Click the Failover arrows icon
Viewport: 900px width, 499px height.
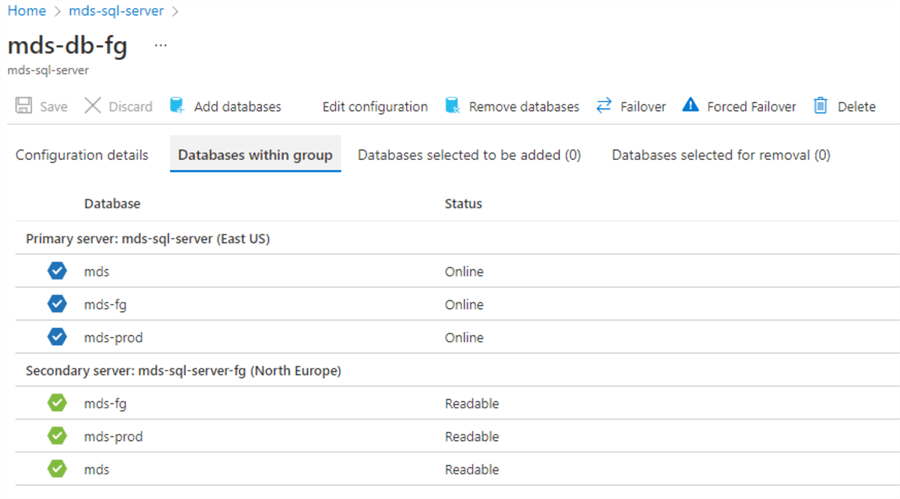pos(603,106)
